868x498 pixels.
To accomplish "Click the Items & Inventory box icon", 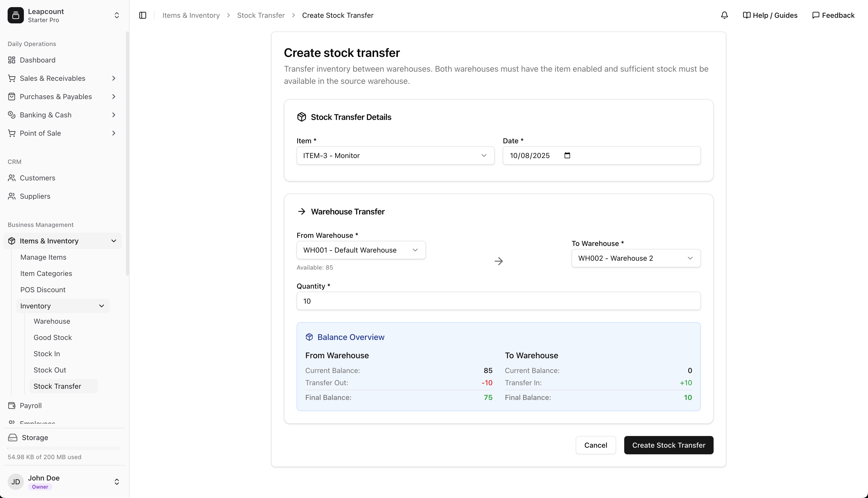I will pos(12,241).
